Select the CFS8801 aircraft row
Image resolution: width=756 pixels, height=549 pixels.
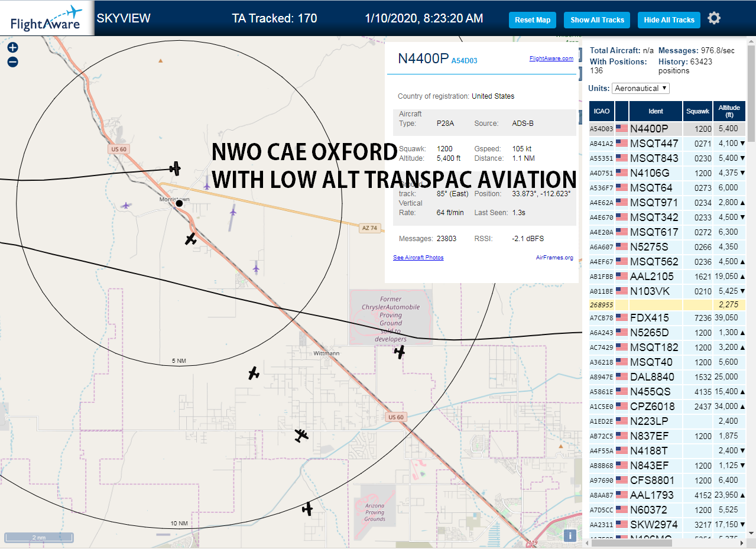667,480
